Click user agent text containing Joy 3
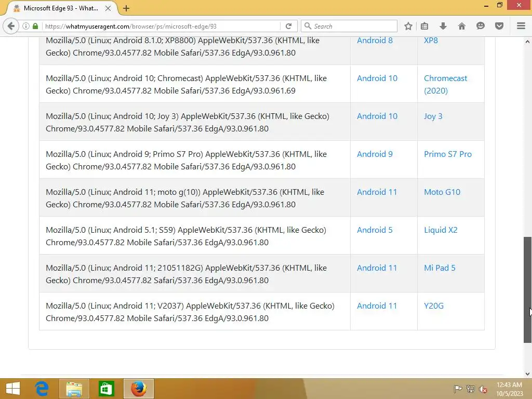The image size is (532, 399). [187, 123]
